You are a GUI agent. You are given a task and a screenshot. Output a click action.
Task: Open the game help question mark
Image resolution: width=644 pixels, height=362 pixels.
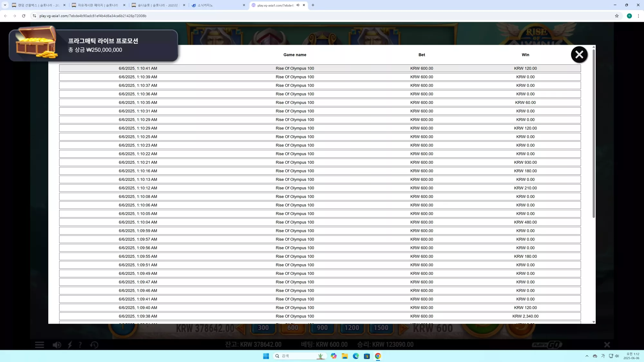80,345
